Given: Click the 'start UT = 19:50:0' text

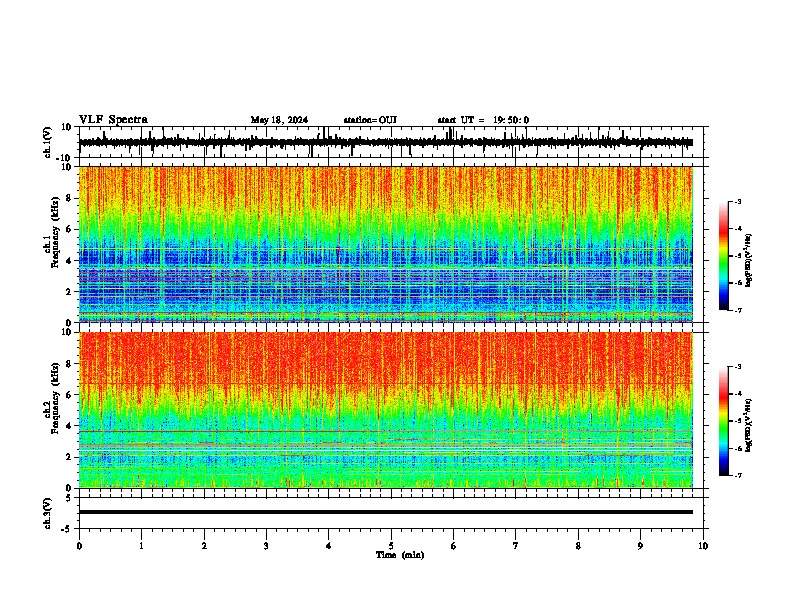Looking at the screenshot, I should point(483,120).
